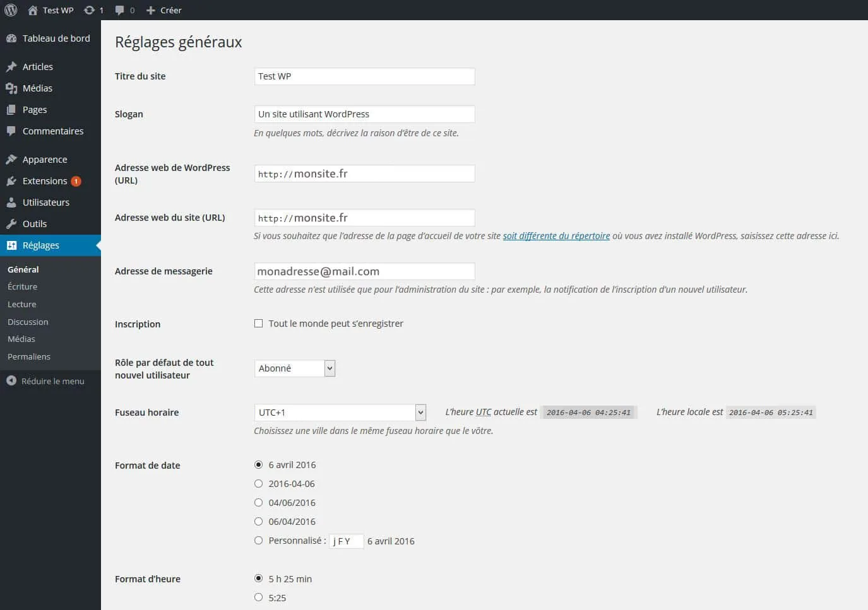Click the Adresse web de WordPress field
The height and width of the screenshot is (610, 868).
pyautogui.click(x=364, y=173)
